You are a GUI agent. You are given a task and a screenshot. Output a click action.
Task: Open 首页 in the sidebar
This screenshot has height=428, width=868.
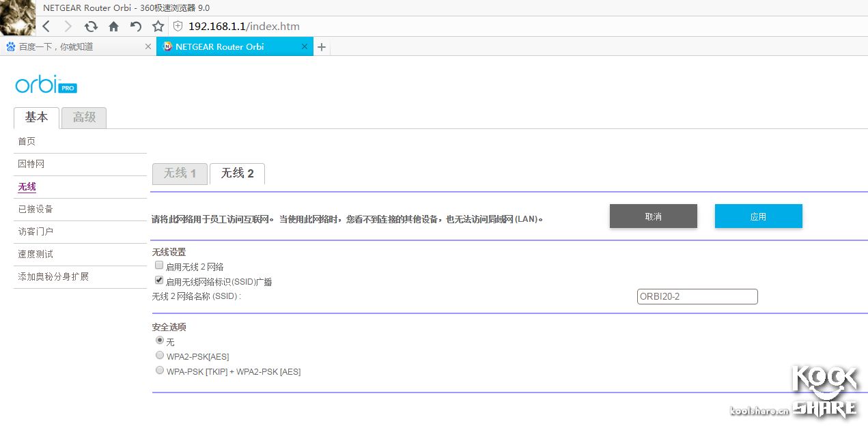click(x=27, y=141)
